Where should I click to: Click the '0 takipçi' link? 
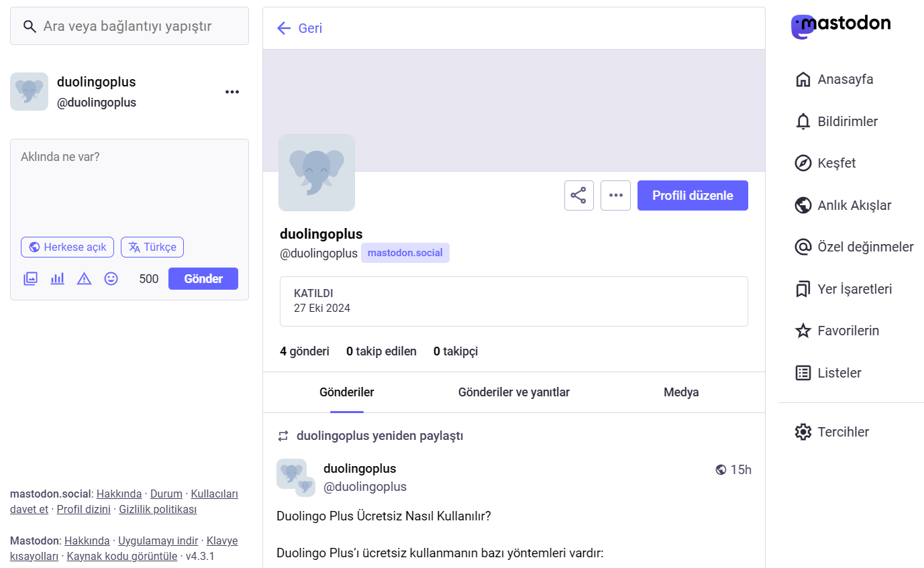(456, 351)
